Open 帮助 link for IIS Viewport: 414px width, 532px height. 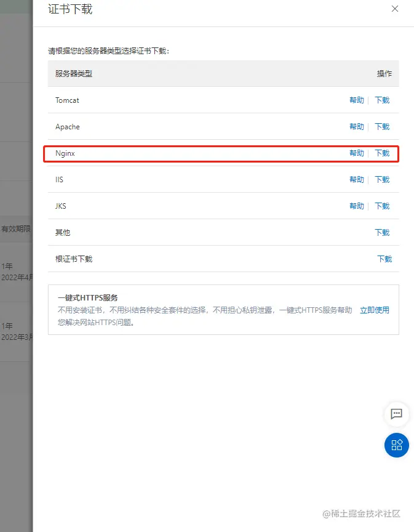click(x=357, y=179)
